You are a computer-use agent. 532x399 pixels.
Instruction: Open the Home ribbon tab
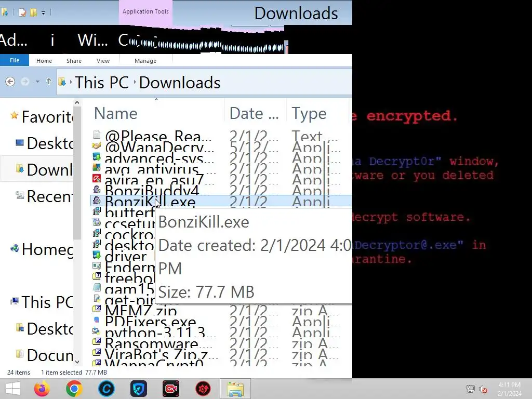(x=44, y=61)
